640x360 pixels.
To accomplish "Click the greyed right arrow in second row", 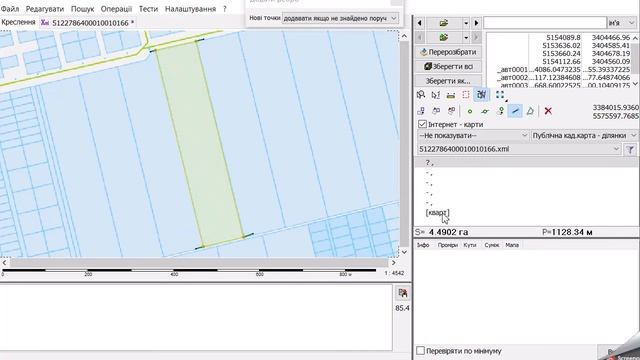I will point(476,38).
